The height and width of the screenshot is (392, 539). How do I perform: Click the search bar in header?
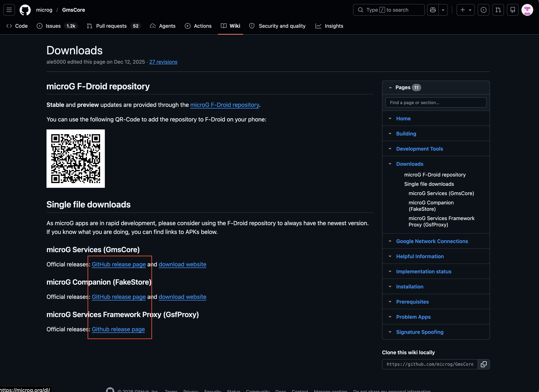point(389,10)
